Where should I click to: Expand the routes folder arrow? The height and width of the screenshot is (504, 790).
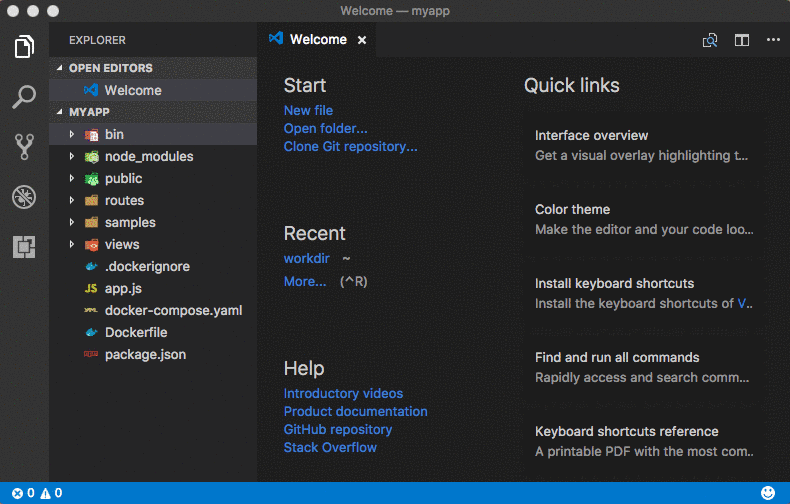click(72, 200)
